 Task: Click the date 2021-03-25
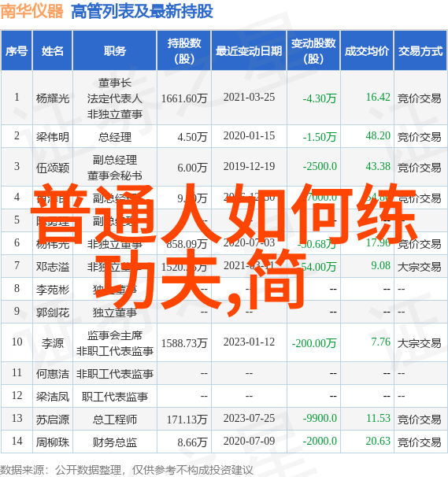[x=249, y=98]
